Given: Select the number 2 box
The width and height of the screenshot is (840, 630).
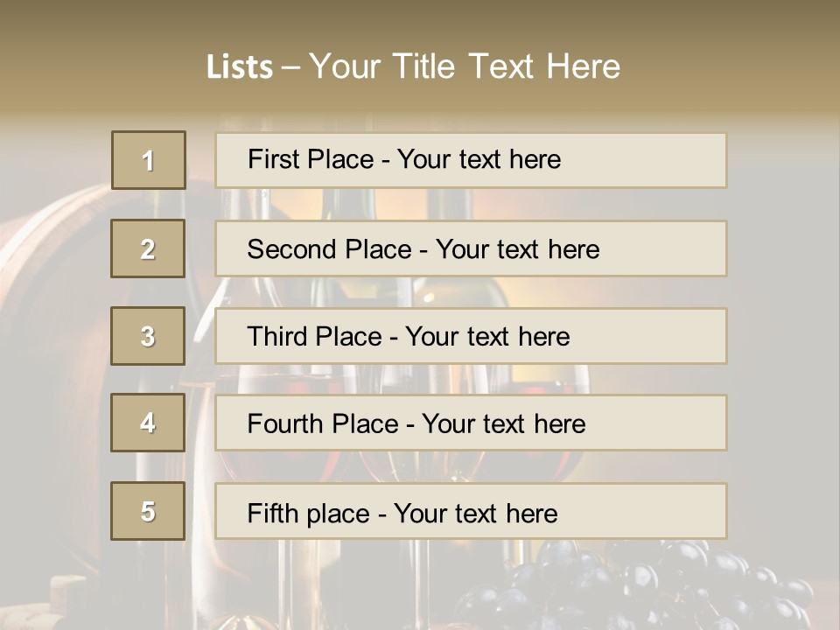Looking at the screenshot, I should point(148,248).
